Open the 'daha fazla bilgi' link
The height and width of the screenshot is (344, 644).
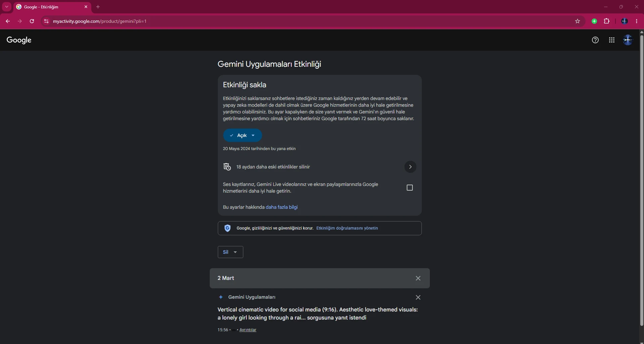tap(282, 207)
